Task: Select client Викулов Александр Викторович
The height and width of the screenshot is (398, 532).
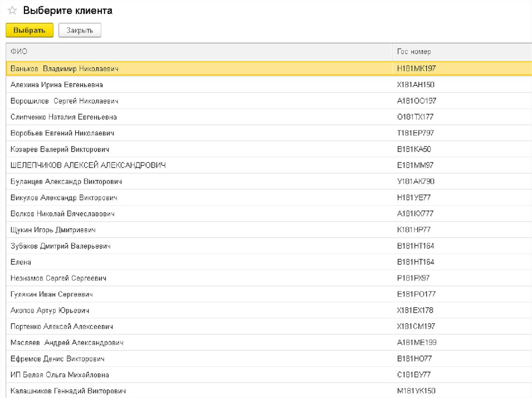Action: pos(64,198)
